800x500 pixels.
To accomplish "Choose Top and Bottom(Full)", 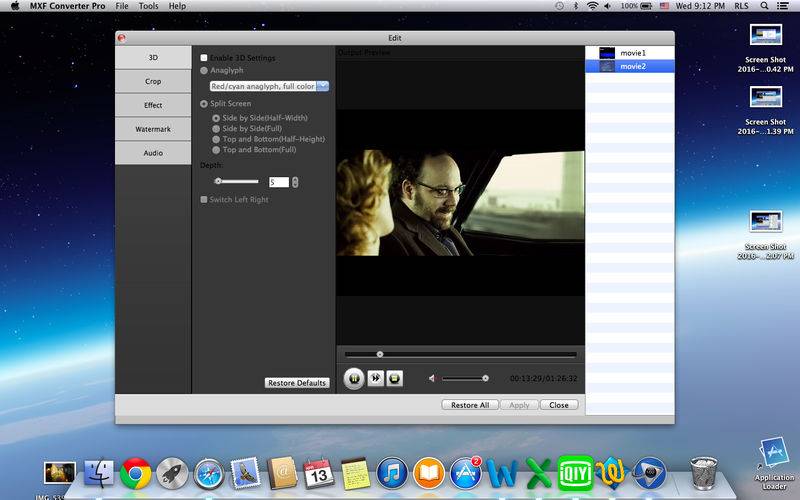I will pos(216,150).
